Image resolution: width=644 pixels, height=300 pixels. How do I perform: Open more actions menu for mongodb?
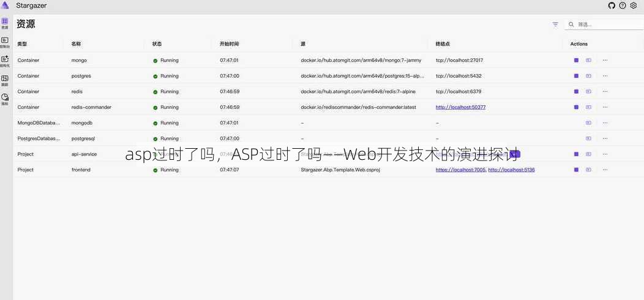[605, 122]
